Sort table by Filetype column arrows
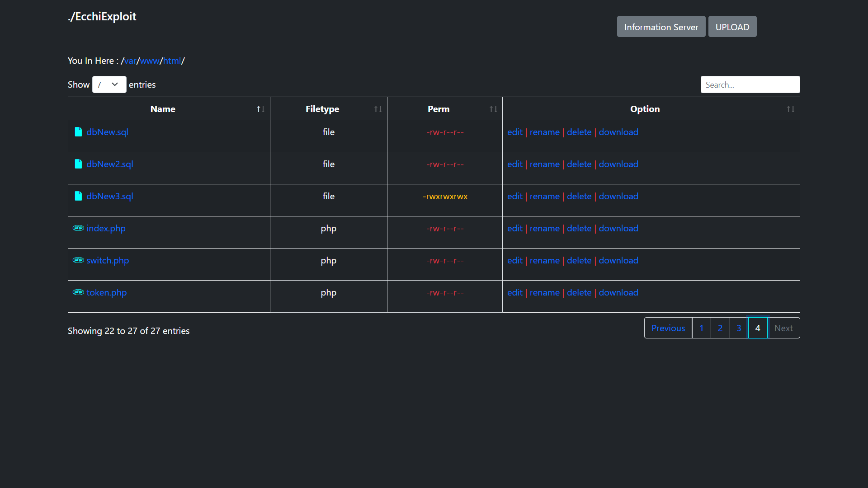The width and height of the screenshot is (868, 488). point(378,109)
